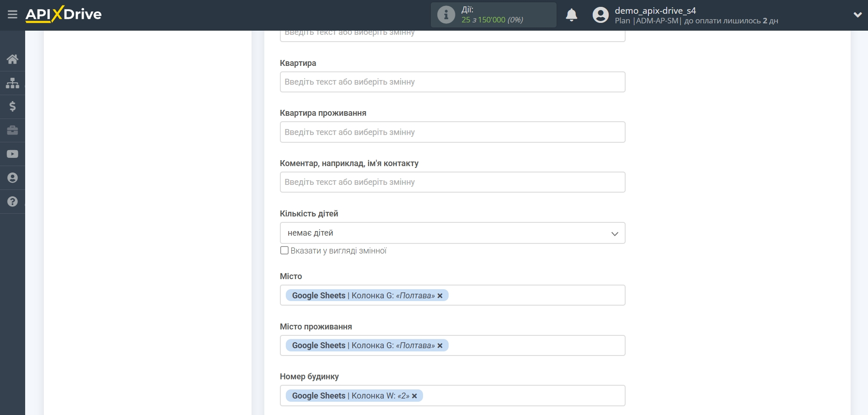This screenshot has height=415, width=868.
Task: Click the home icon in sidebar
Action: coord(12,59)
